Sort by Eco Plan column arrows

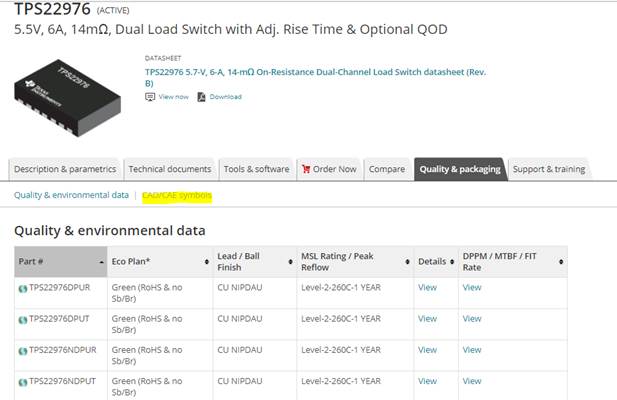click(207, 262)
